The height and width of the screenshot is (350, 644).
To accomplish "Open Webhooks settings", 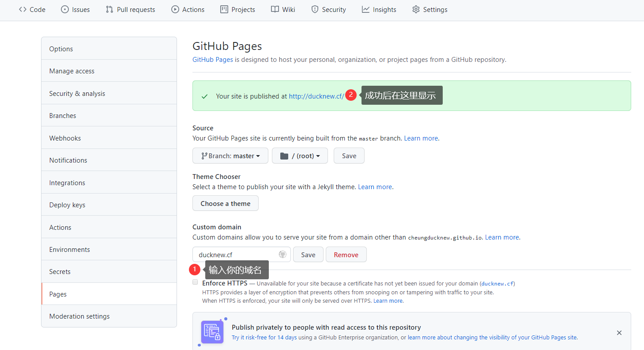I will point(109,138).
